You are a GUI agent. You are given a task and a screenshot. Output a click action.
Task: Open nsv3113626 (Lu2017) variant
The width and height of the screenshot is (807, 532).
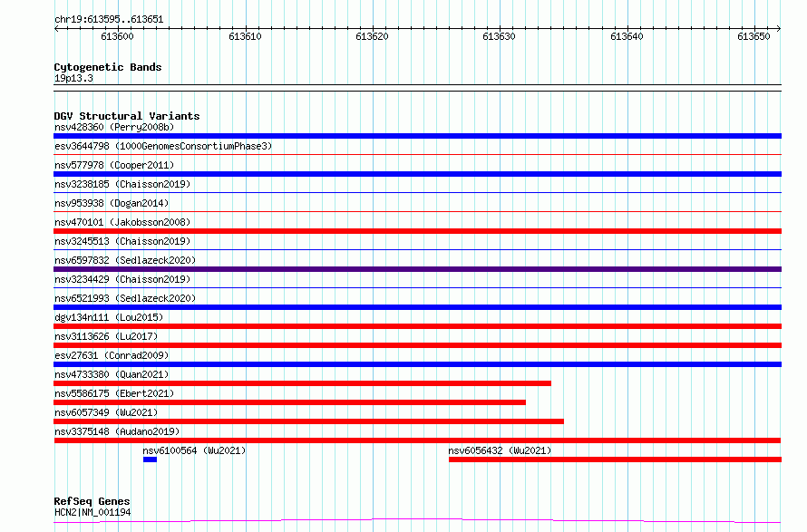point(106,336)
